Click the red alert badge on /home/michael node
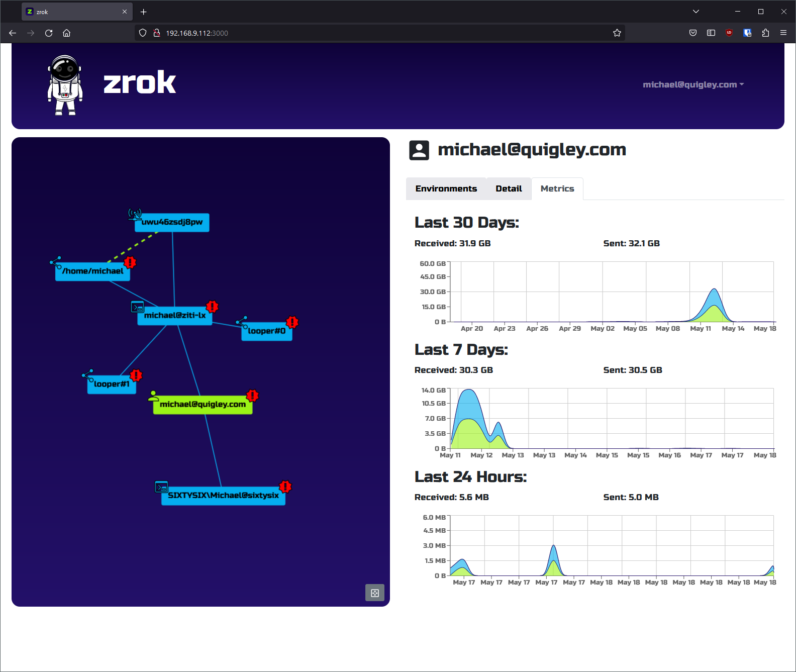The height and width of the screenshot is (672, 796). point(130,262)
